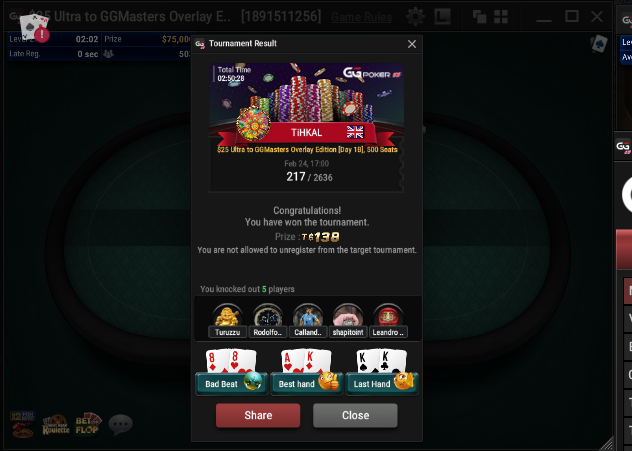Click the red Share button
632x451 pixels.
pos(258,415)
